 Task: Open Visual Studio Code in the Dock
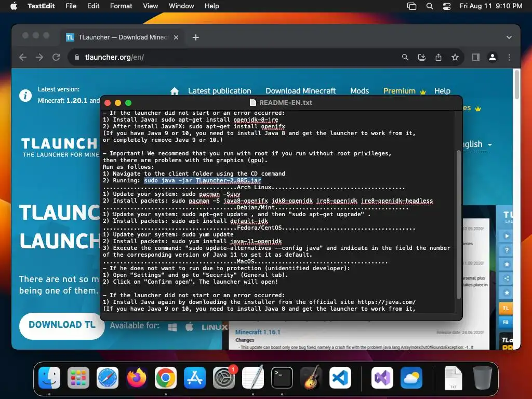tap(340, 378)
